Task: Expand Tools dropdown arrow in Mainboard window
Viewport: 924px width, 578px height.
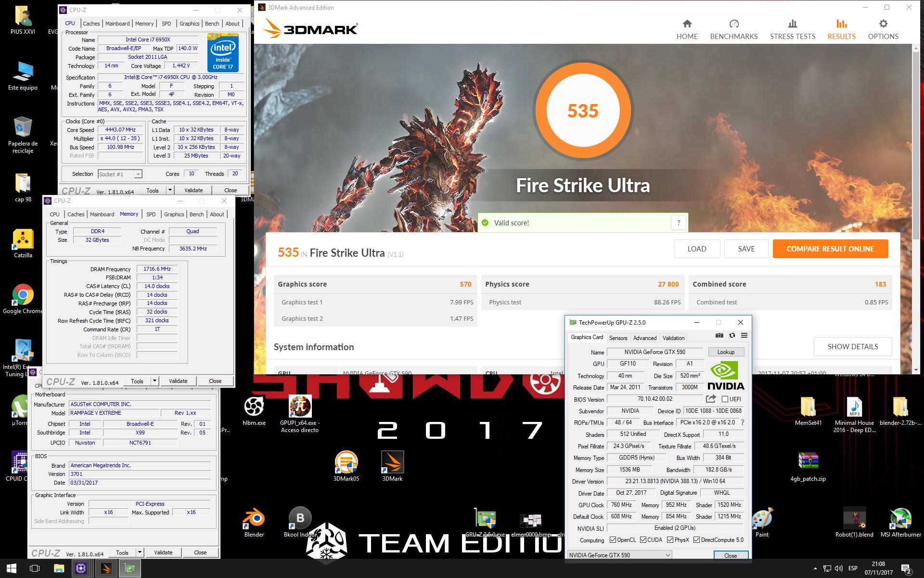Action: click(140, 552)
